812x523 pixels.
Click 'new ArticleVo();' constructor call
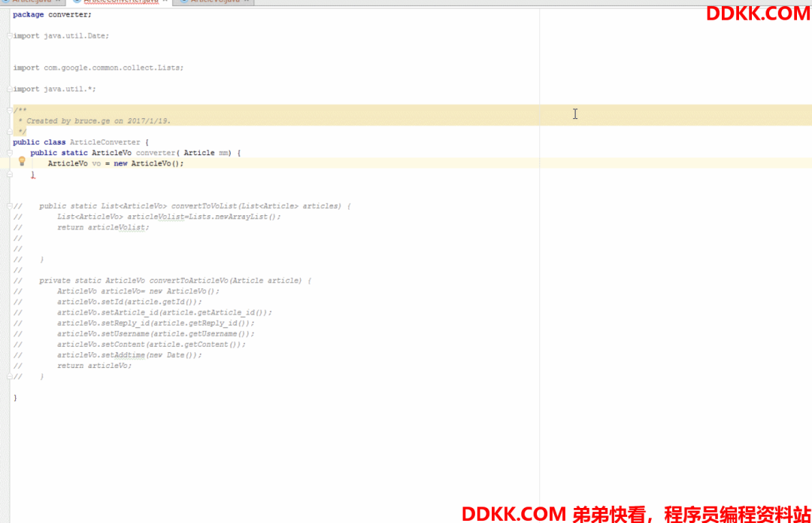tap(149, 164)
